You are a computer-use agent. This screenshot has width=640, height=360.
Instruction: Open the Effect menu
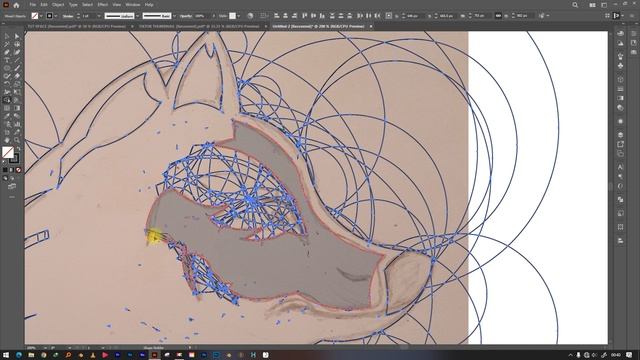[102, 5]
